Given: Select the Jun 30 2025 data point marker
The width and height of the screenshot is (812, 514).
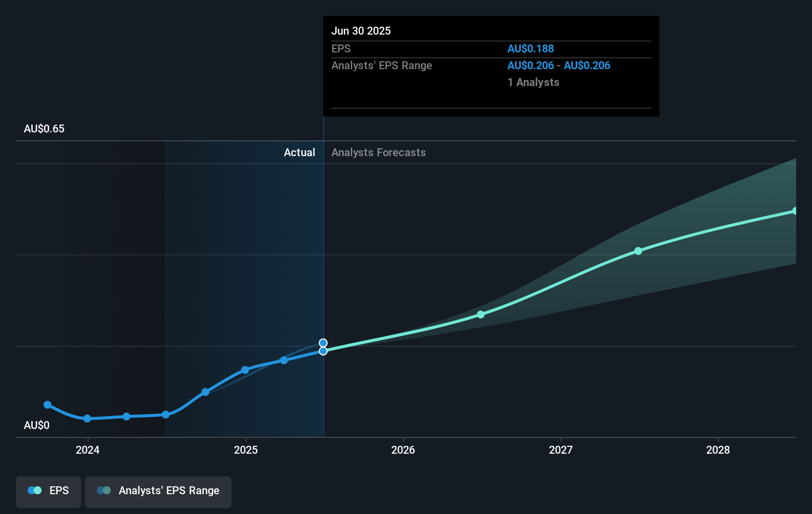Looking at the screenshot, I should pos(323,351).
